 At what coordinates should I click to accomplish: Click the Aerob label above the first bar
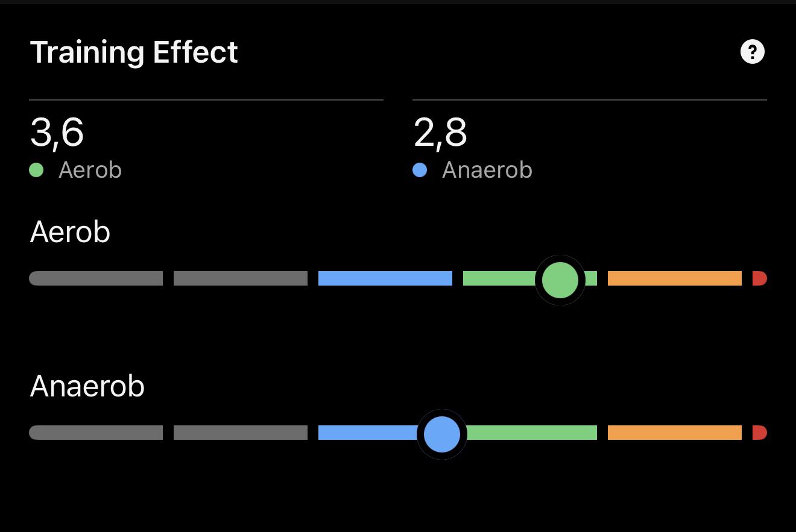70,232
